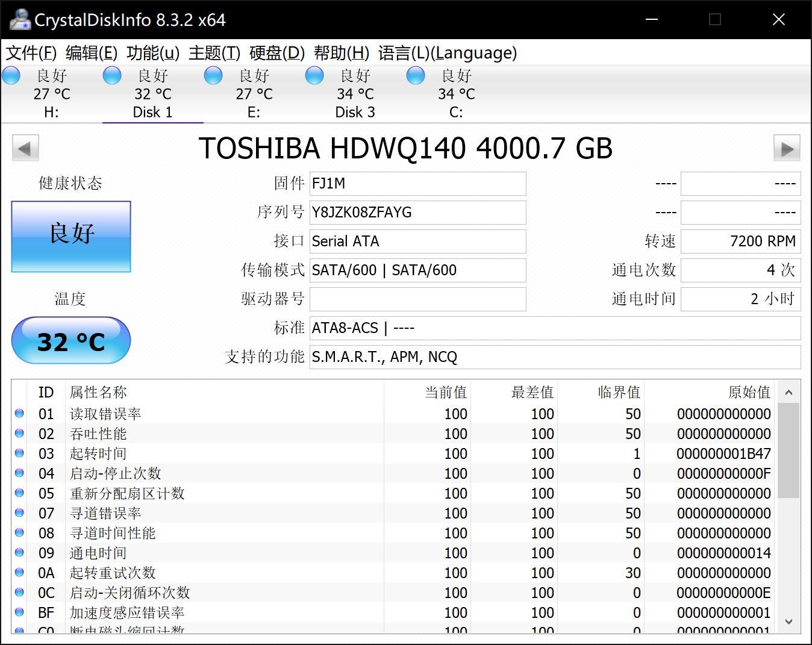Viewport: 812px width, 645px height.
Task: Click the health status button showing 良好
Action: [x=70, y=236]
